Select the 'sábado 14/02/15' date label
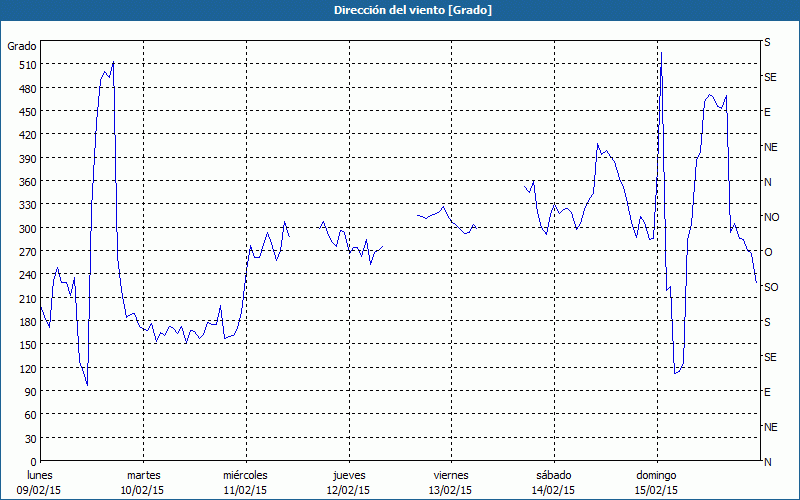Viewport: 800px width, 500px height. (x=553, y=482)
